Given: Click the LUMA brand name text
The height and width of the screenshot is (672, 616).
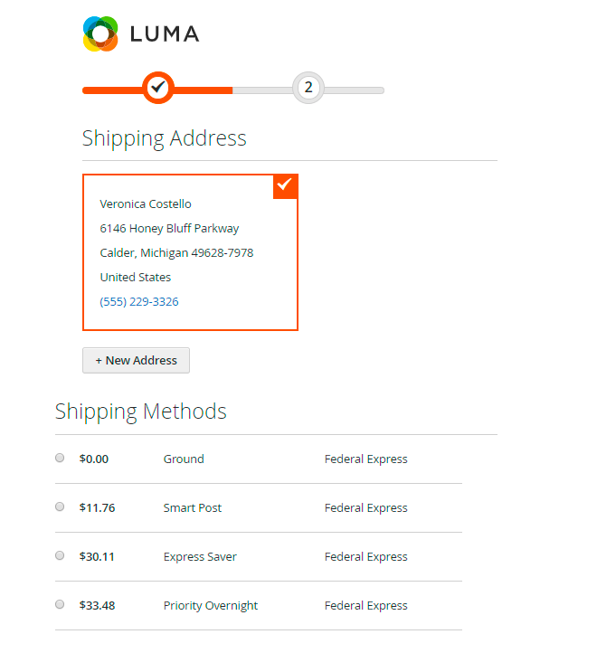Looking at the screenshot, I should [x=164, y=34].
